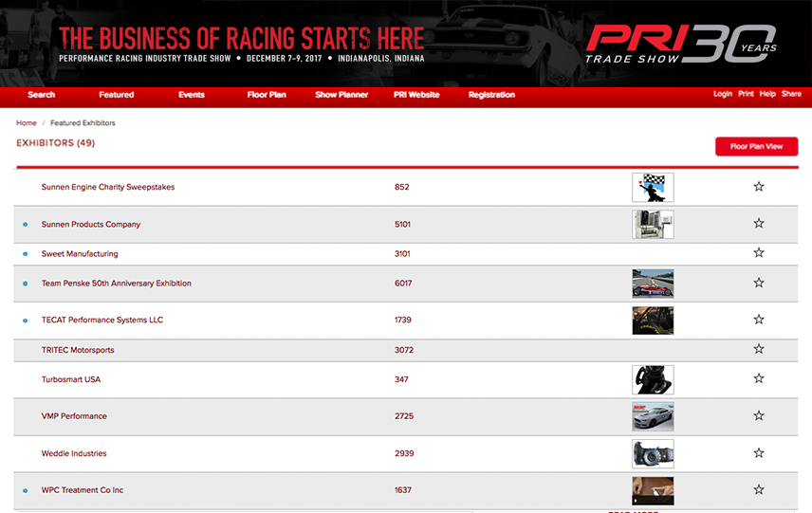Favorite Weddle Industries using star

pyautogui.click(x=759, y=453)
